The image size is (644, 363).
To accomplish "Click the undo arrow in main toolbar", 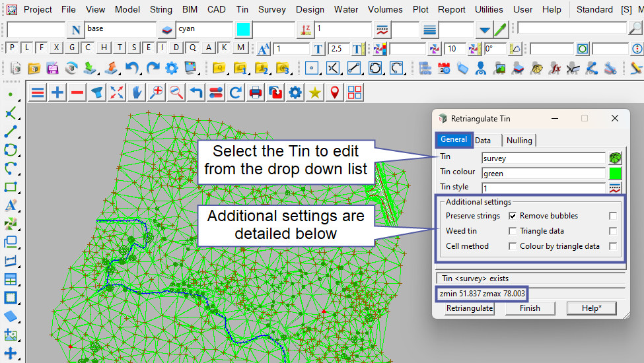I will click(x=132, y=68).
